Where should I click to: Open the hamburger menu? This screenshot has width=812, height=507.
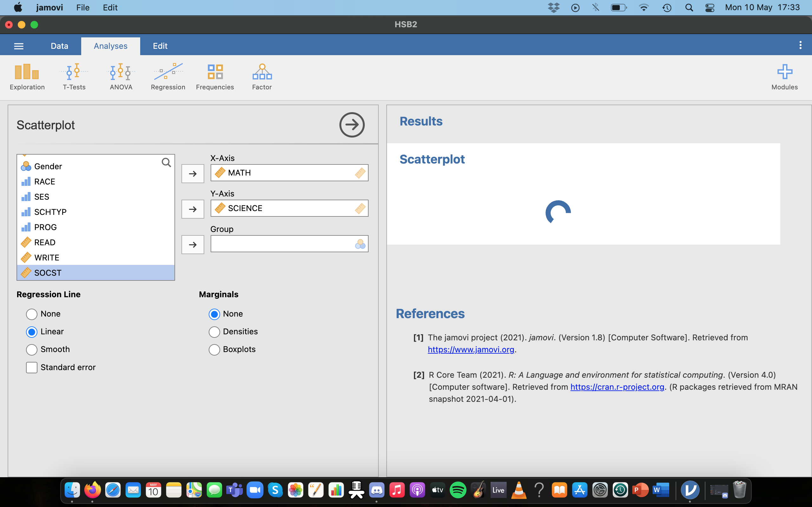tap(18, 46)
